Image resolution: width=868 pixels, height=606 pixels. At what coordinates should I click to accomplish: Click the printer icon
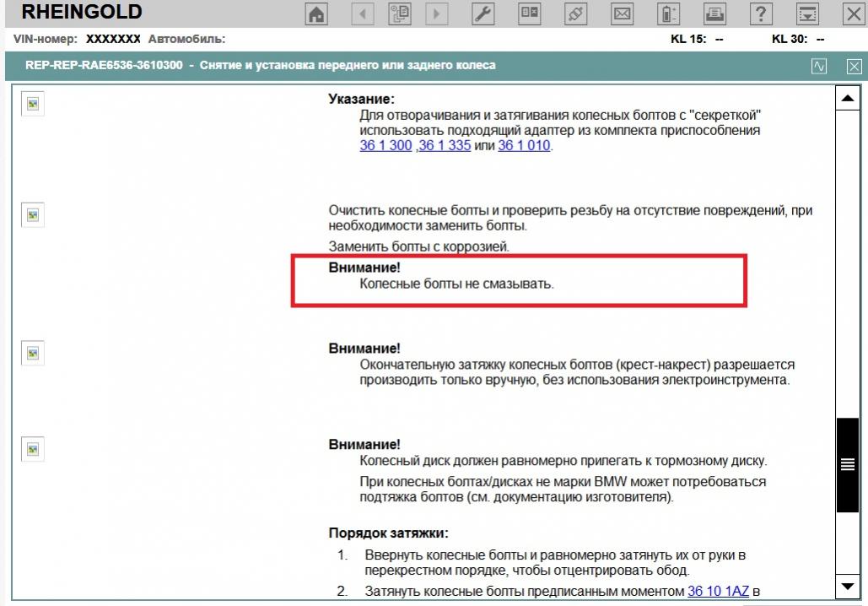point(715,14)
